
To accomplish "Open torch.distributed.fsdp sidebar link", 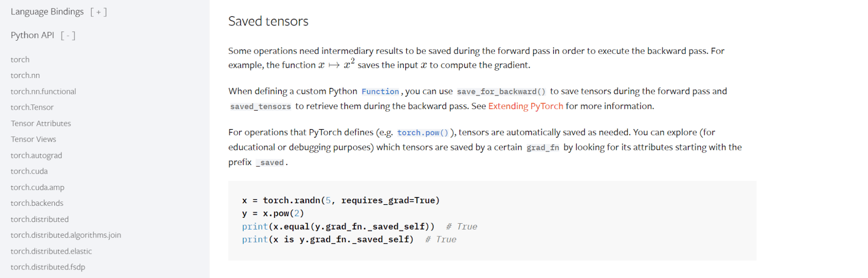I will click(x=48, y=267).
